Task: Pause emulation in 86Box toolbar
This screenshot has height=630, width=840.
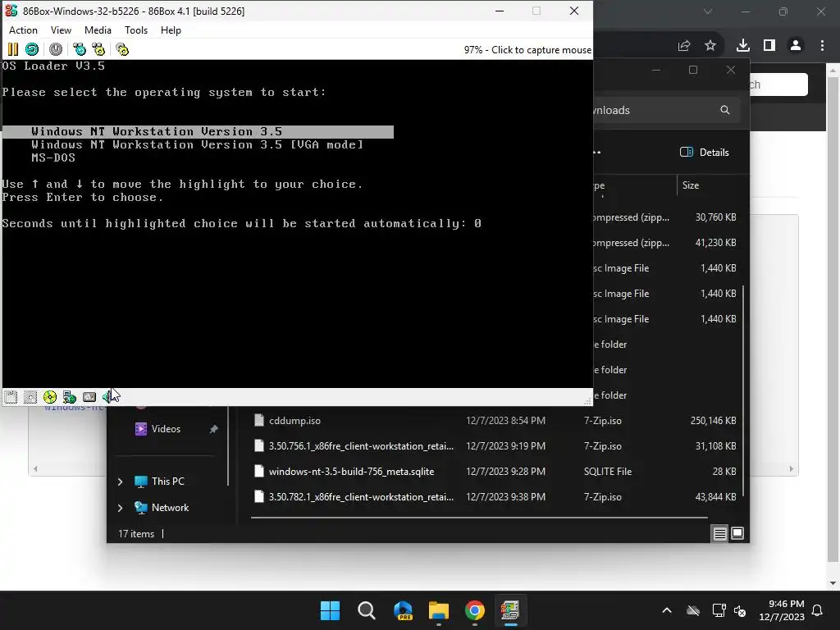Action: pos(13,49)
